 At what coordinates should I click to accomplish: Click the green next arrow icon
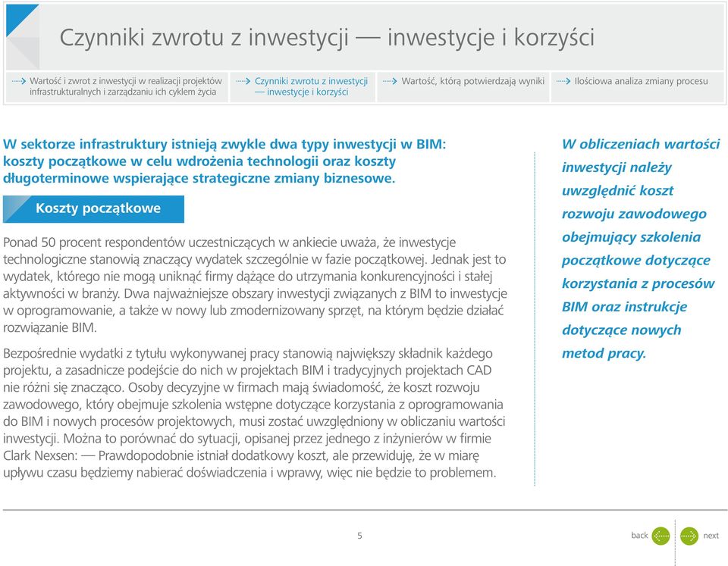pyautogui.click(x=689, y=536)
